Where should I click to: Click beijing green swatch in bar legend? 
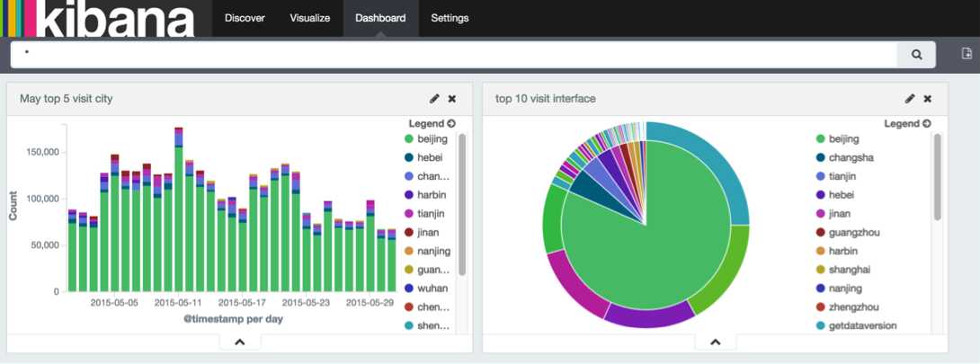coord(409,139)
